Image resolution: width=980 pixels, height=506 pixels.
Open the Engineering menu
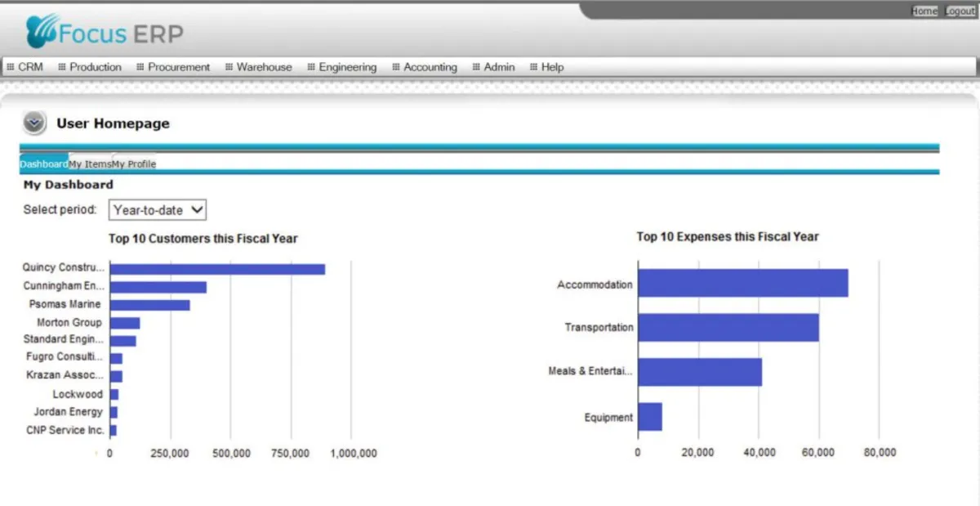tap(342, 67)
